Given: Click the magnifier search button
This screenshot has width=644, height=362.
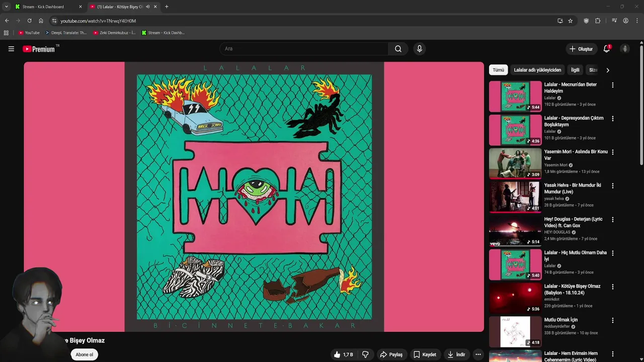Looking at the screenshot, I should coord(398,49).
